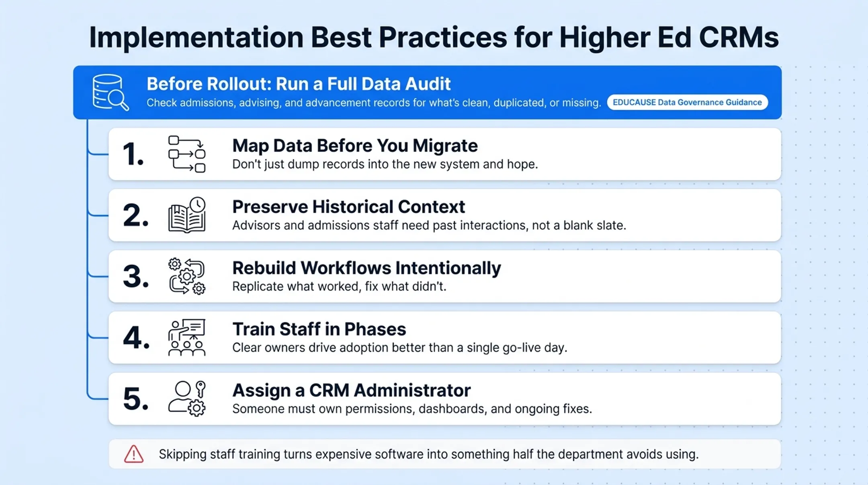
Task: Click the step number '2.' label
Action: 135,215
